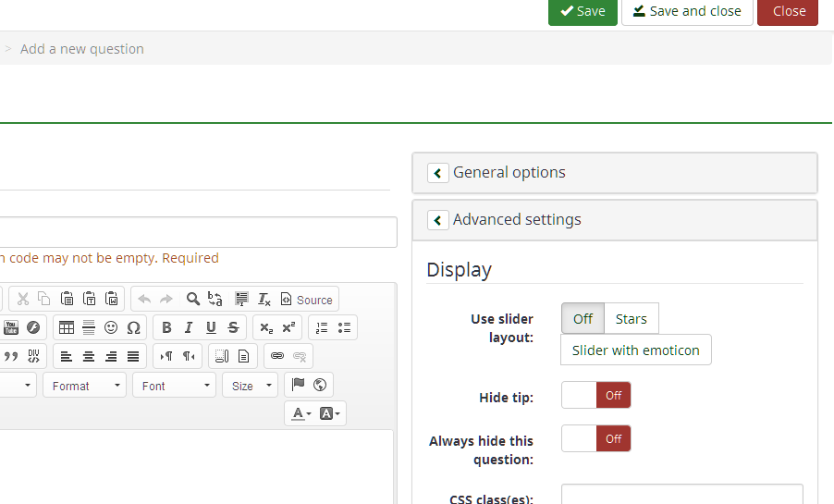Toggle Always hide this question switch

(595, 439)
